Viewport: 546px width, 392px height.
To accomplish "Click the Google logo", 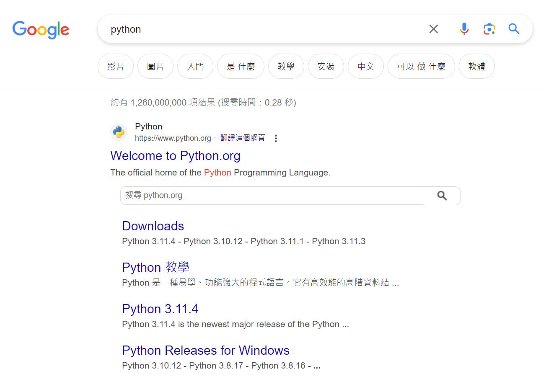I will click(x=41, y=30).
